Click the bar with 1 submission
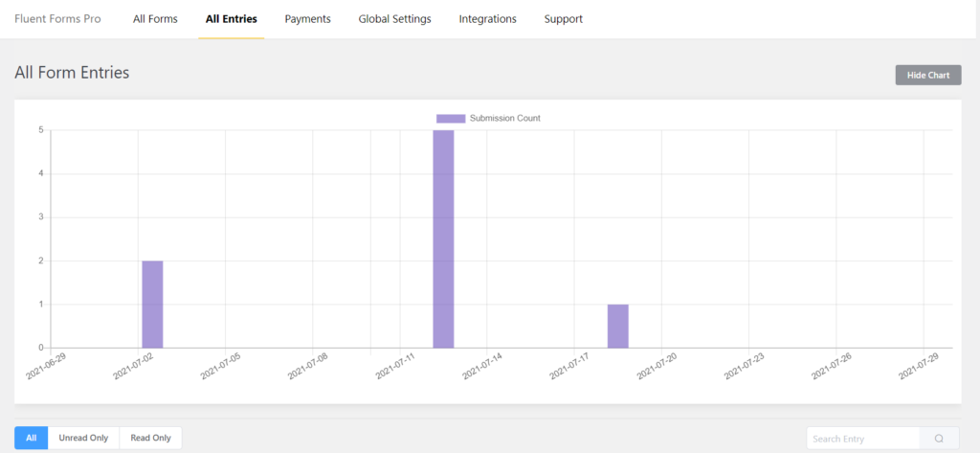 click(x=617, y=326)
